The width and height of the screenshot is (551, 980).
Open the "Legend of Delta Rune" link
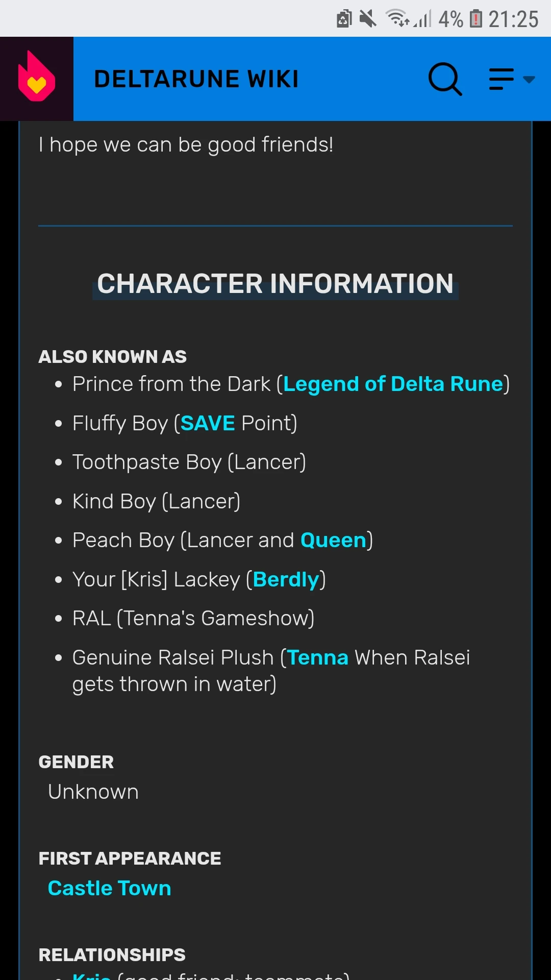pos(393,383)
